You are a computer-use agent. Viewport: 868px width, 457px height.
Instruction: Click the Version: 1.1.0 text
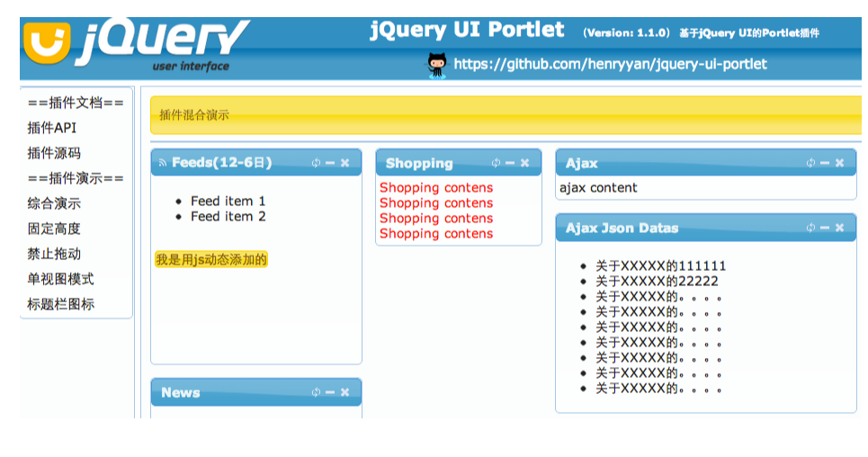pyautogui.click(x=626, y=33)
